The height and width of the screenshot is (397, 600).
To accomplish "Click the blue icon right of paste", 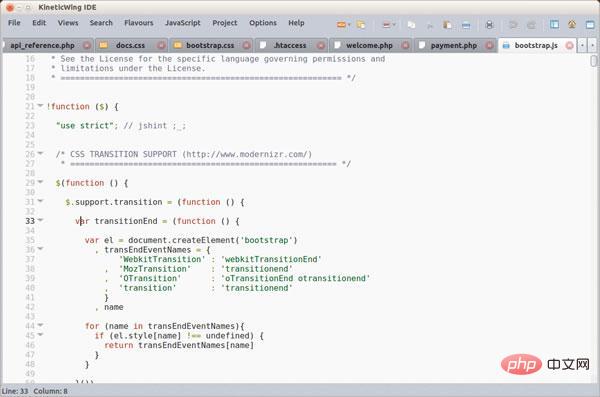I will (x=466, y=25).
